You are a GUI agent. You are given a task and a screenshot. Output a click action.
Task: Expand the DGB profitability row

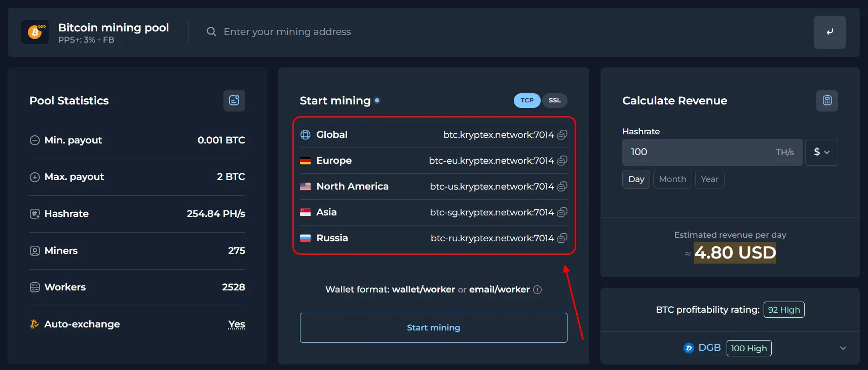point(843,348)
